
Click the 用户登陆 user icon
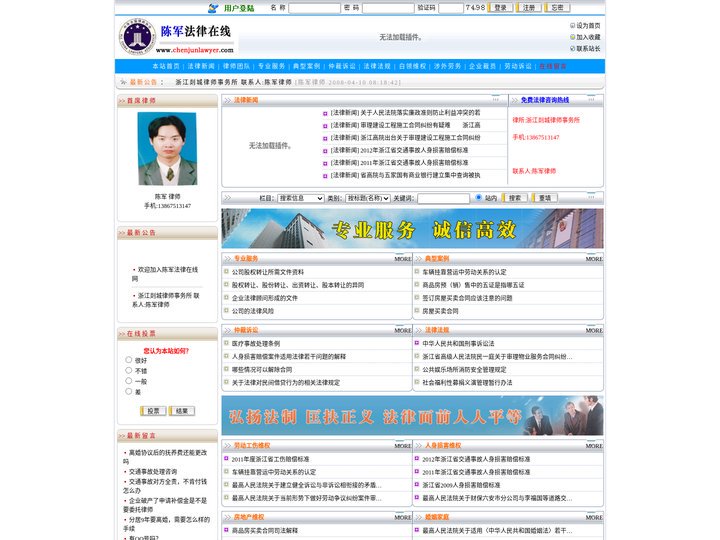[213, 8]
